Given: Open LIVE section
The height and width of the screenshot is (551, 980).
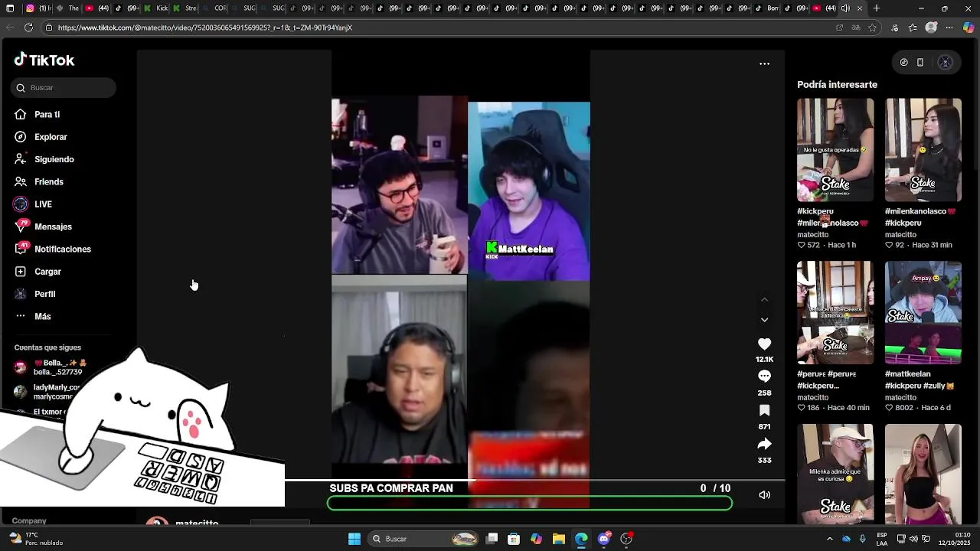Looking at the screenshot, I should 43,204.
